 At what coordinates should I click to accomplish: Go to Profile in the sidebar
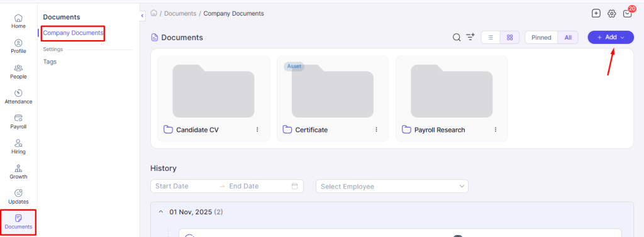click(18, 47)
